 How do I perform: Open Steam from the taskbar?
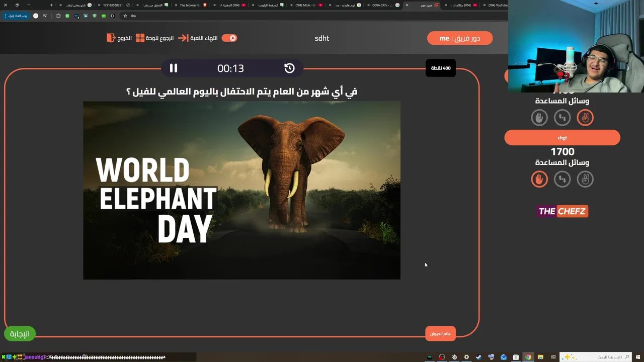478,357
